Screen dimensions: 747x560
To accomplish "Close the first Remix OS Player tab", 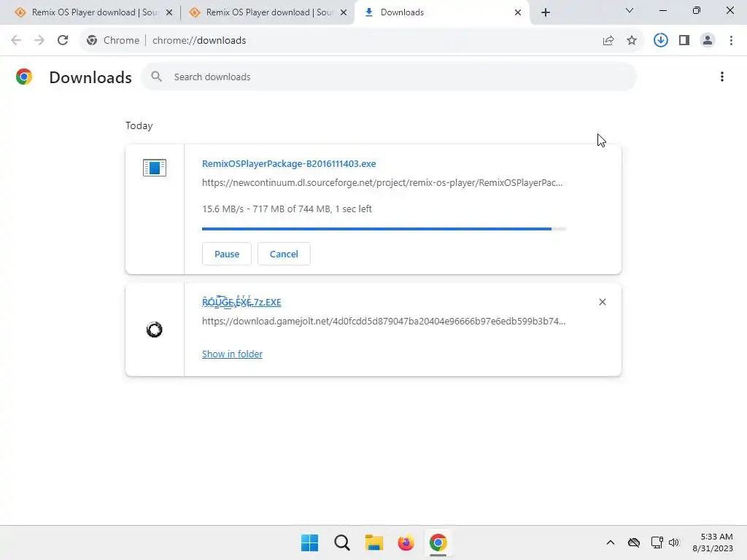I will pos(169,13).
